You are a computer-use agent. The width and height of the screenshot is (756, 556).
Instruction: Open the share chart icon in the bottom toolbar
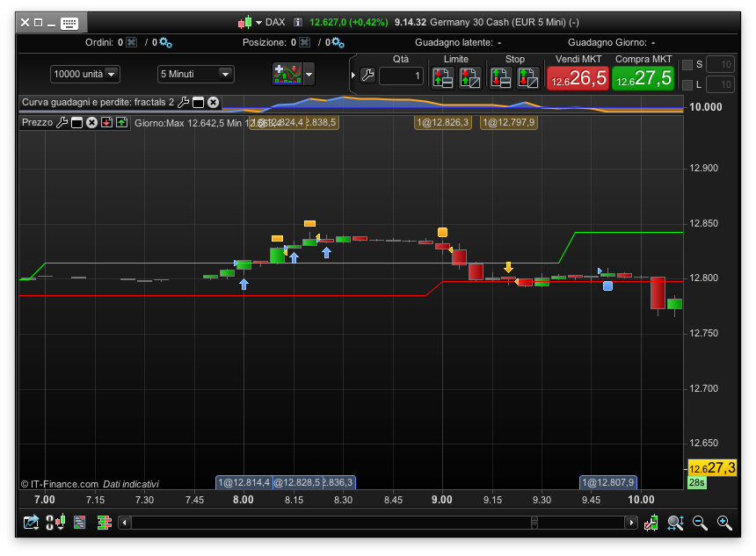pyautogui.click(x=31, y=523)
